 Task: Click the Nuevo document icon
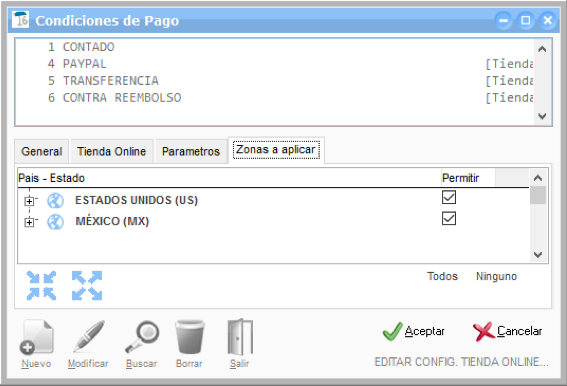click(x=37, y=337)
